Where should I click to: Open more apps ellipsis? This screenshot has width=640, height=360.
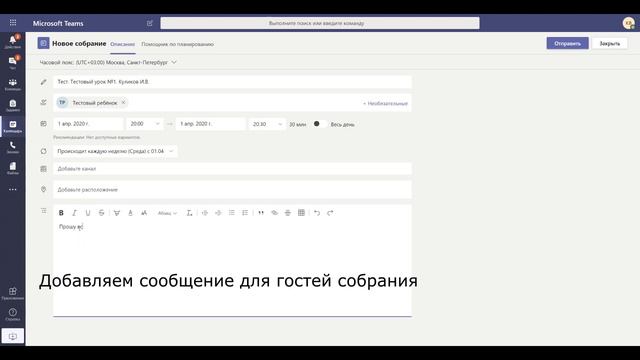[13, 189]
